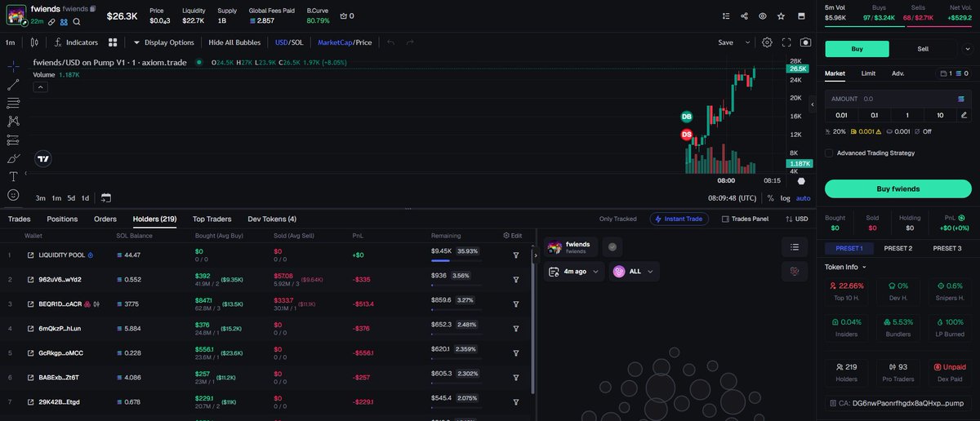This screenshot has width=980, height=421.
Task: Hide All Bubbles on chart
Action: [234, 42]
